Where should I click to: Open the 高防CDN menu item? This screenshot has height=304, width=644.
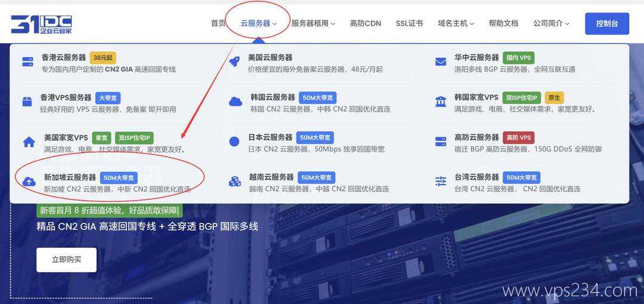pos(366,23)
